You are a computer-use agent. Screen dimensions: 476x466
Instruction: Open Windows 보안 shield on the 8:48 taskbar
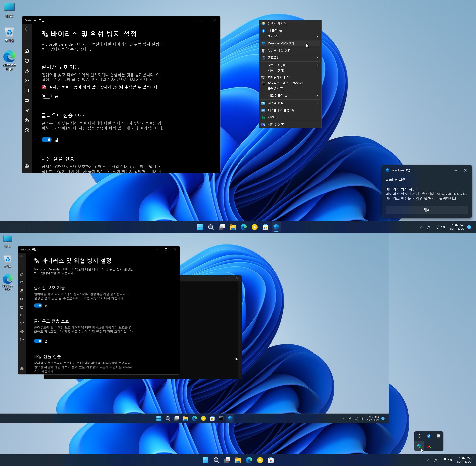[x=276, y=227]
